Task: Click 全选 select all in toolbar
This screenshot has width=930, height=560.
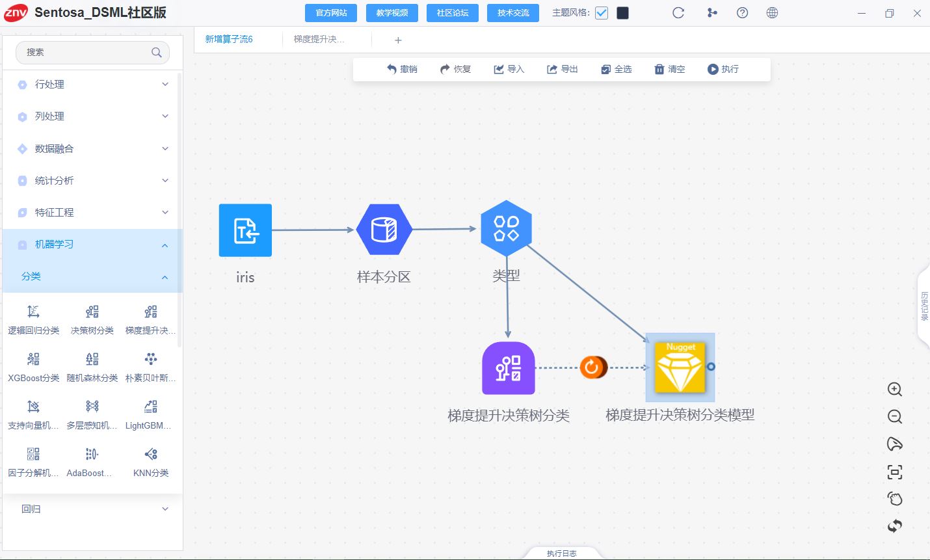Action: point(616,69)
